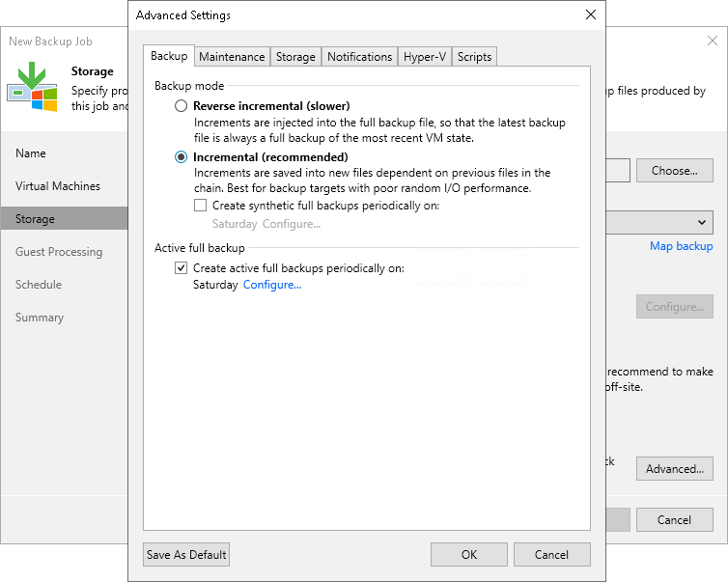
Task: Click greyed 'Saturday' under synthetic full option
Action: pos(235,224)
